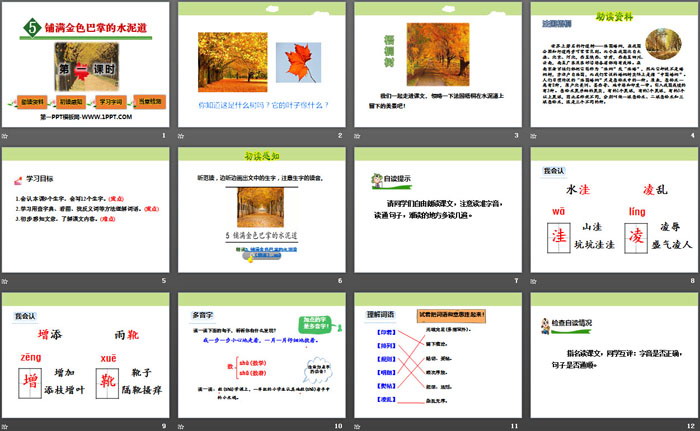The width and height of the screenshot is (700, 431).
Task: Click slide number '8' label
Action: point(693,281)
